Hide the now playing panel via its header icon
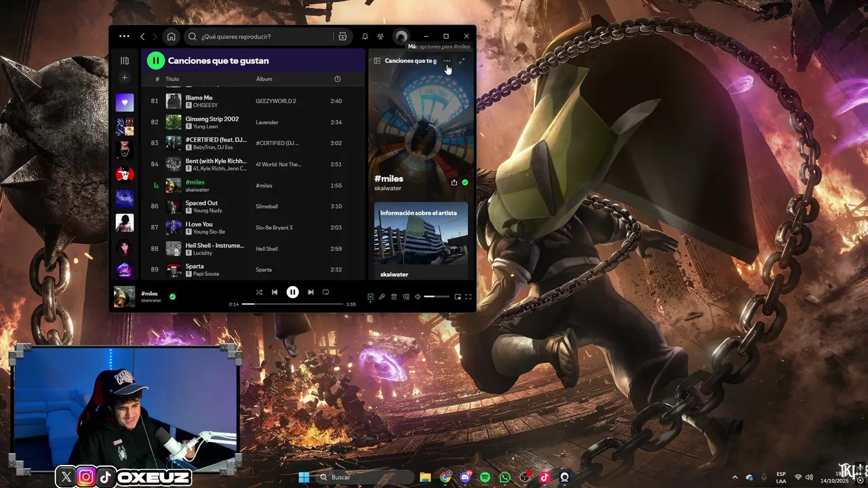The height and width of the screenshot is (488, 868). pyautogui.click(x=377, y=60)
